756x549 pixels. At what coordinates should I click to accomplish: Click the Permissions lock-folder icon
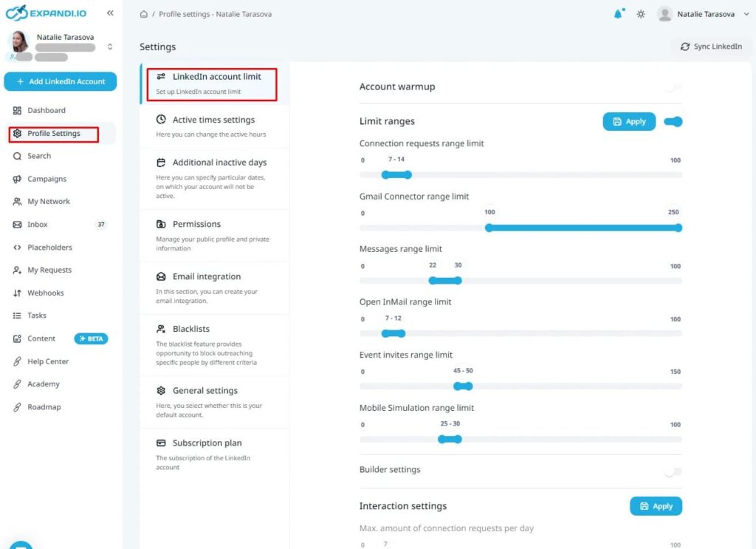pyautogui.click(x=161, y=224)
